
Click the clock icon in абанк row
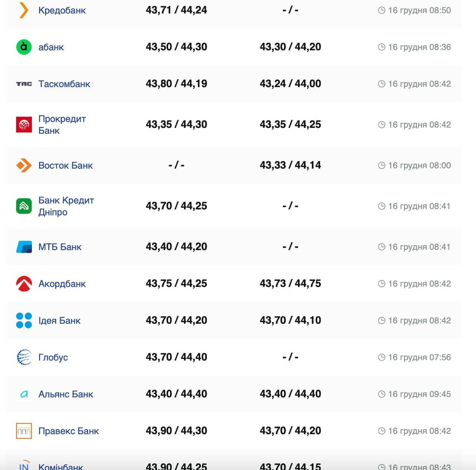point(382,47)
